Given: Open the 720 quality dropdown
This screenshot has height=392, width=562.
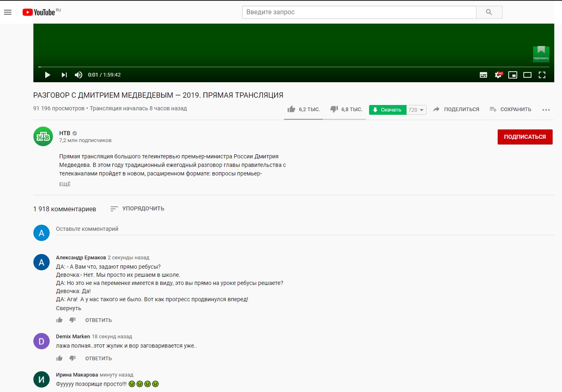Looking at the screenshot, I should [416, 110].
